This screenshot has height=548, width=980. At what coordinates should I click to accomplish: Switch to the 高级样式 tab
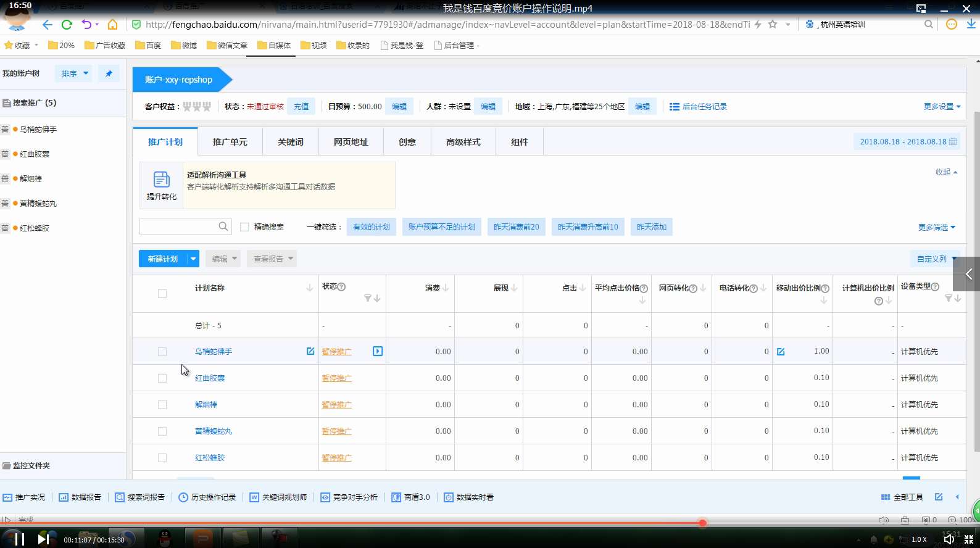pyautogui.click(x=463, y=142)
